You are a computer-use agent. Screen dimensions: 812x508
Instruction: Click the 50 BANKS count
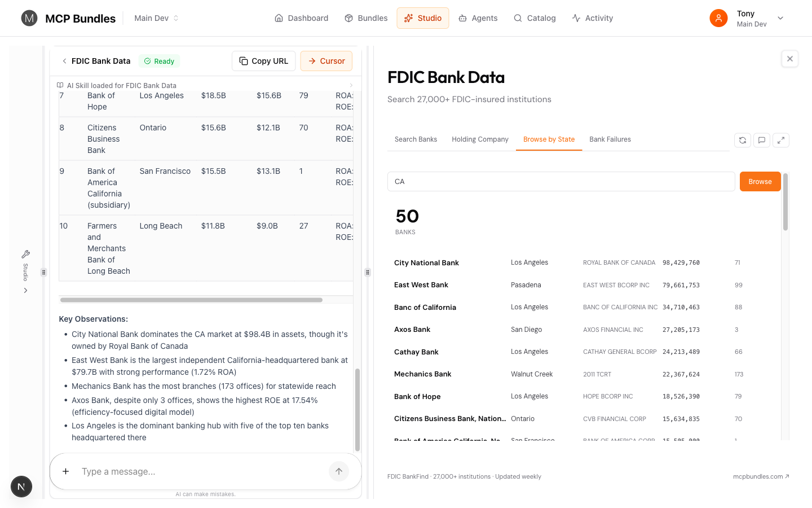coord(407,221)
